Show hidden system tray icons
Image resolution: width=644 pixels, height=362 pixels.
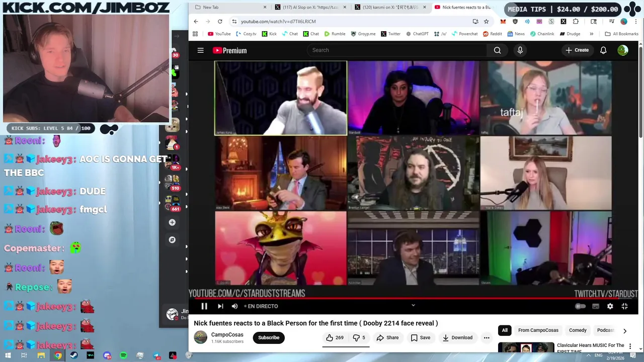[588, 356]
